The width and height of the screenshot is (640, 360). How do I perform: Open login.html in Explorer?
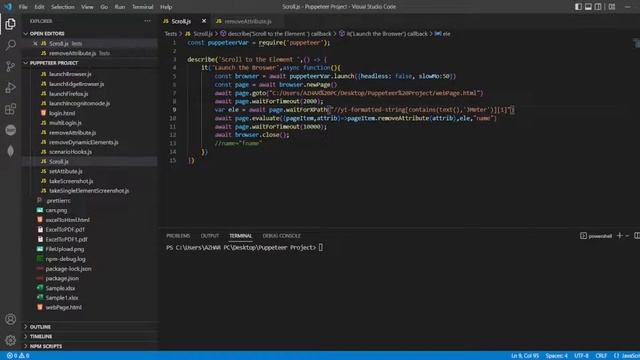[62, 113]
